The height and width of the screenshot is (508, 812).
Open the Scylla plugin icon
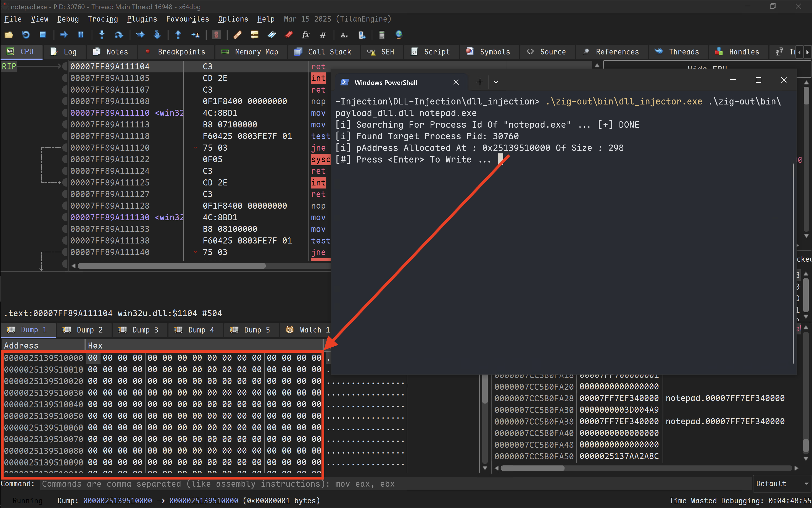217,35
